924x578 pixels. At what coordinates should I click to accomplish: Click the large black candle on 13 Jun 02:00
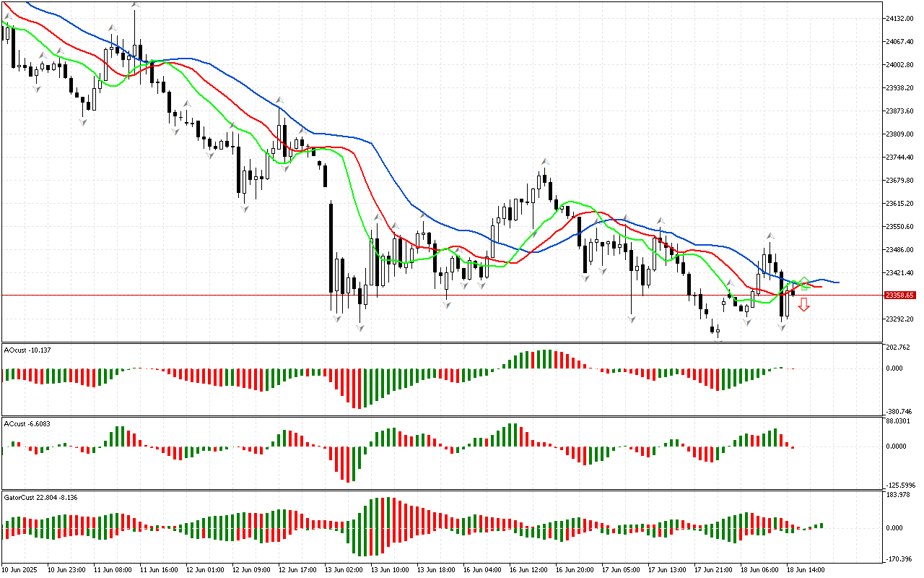coord(331,247)
